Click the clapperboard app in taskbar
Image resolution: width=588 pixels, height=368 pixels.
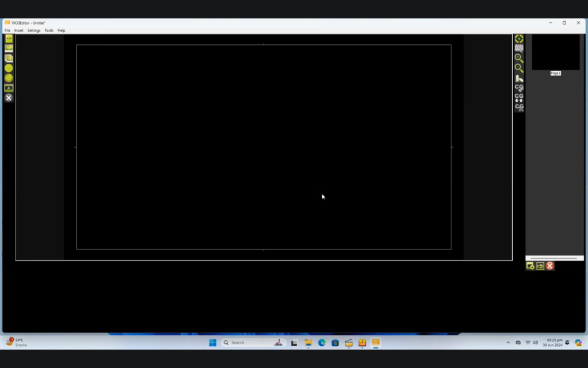(x=349, y=343)
